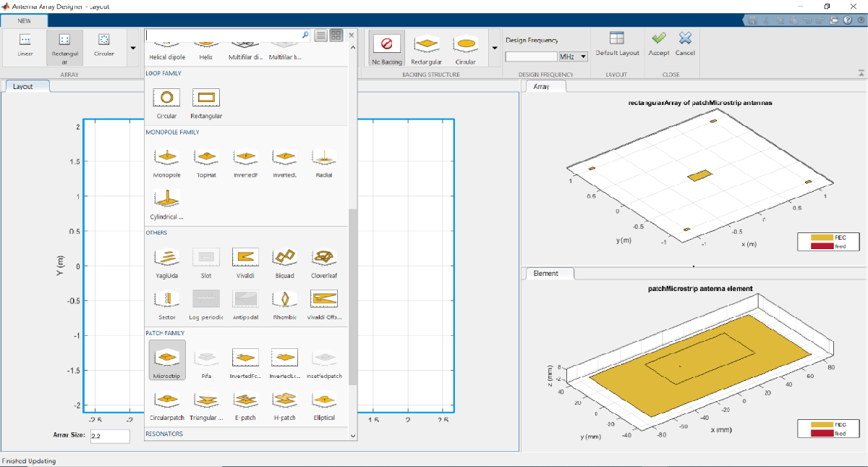The width and height of the screenshot is (868, 467).
Task: Choose the Helical dipole antenna
Action: (x=167, y=52)
